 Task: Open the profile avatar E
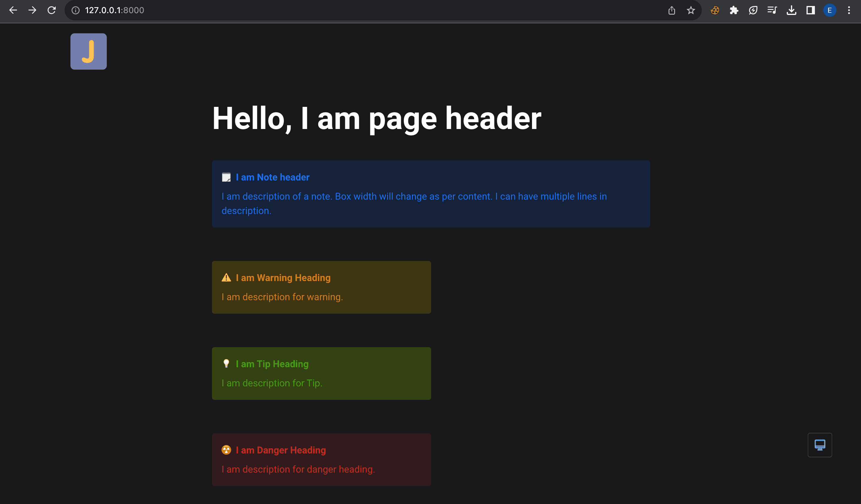click(830, 10)
